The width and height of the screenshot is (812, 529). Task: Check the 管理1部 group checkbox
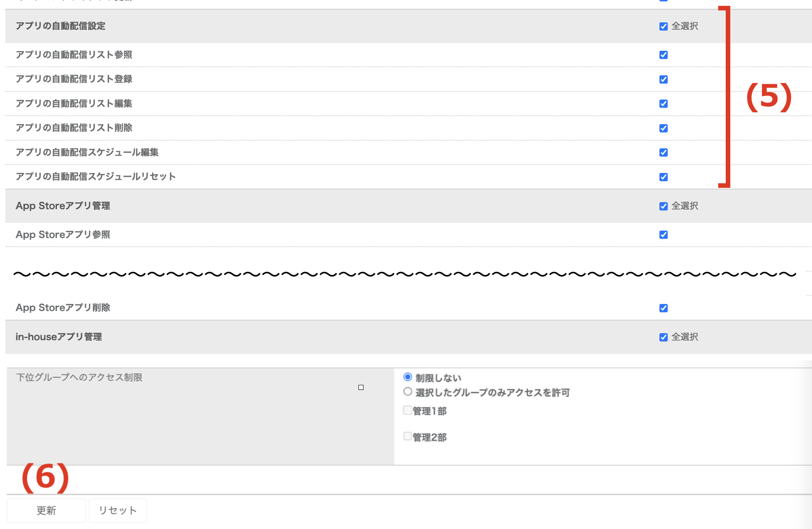point(408,410)
